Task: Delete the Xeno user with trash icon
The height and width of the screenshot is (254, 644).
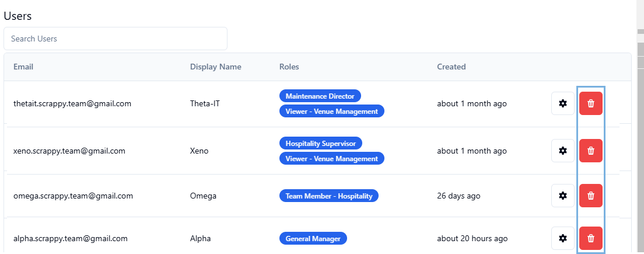Action: point(590,151)
